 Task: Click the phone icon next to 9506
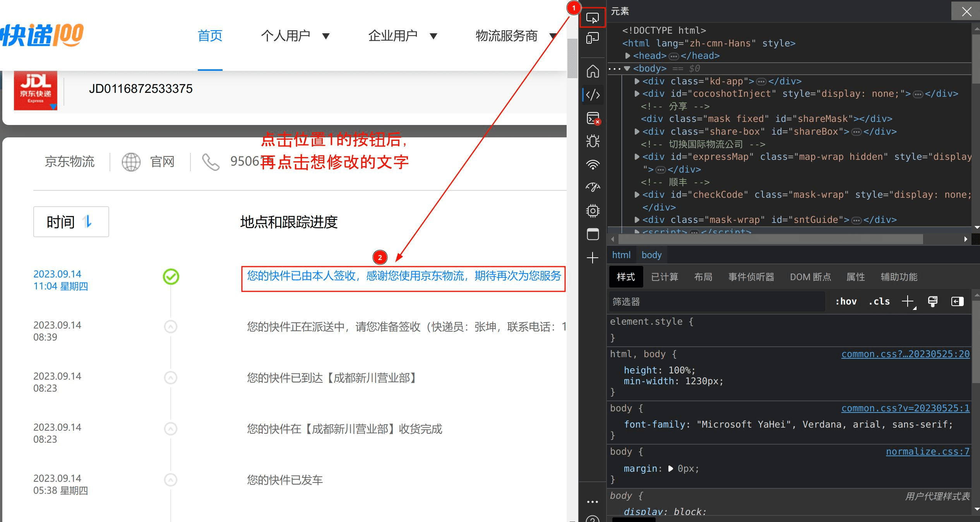[x=211, y=162]
